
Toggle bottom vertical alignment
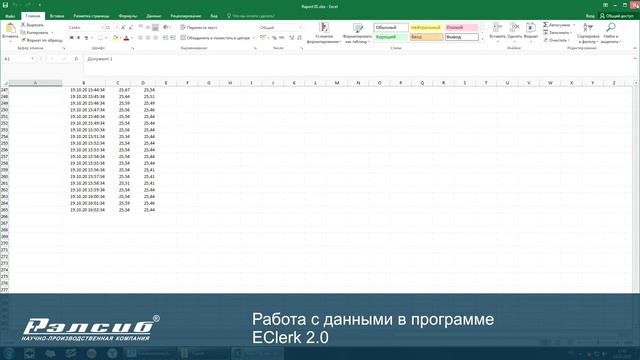[x=156, y=27]
